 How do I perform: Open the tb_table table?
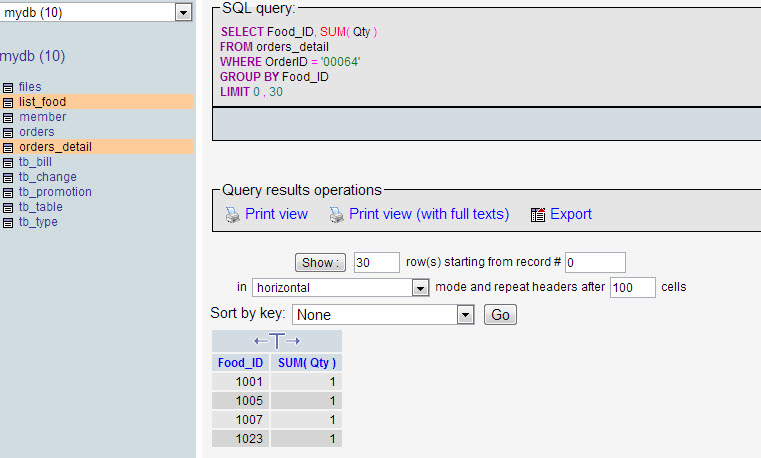(x=41, y=207)
